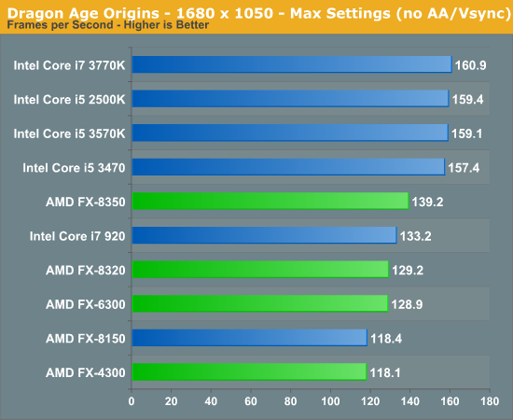Click the value 118.4
513x420 pixels.
click(x=386, y=339)
